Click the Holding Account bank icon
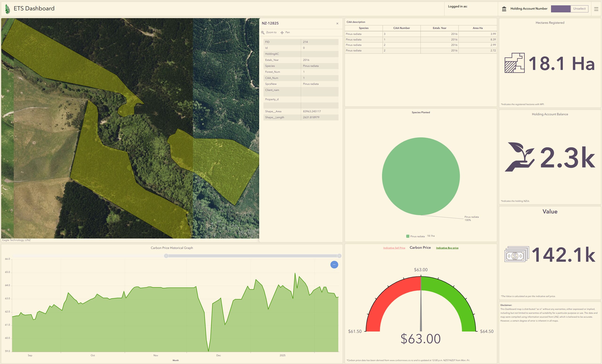 tap(504, 9)
